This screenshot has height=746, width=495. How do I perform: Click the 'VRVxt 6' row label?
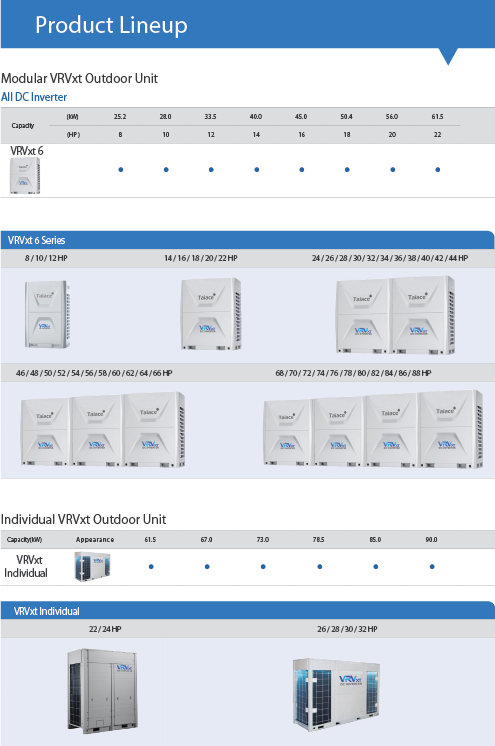[27, 151]
